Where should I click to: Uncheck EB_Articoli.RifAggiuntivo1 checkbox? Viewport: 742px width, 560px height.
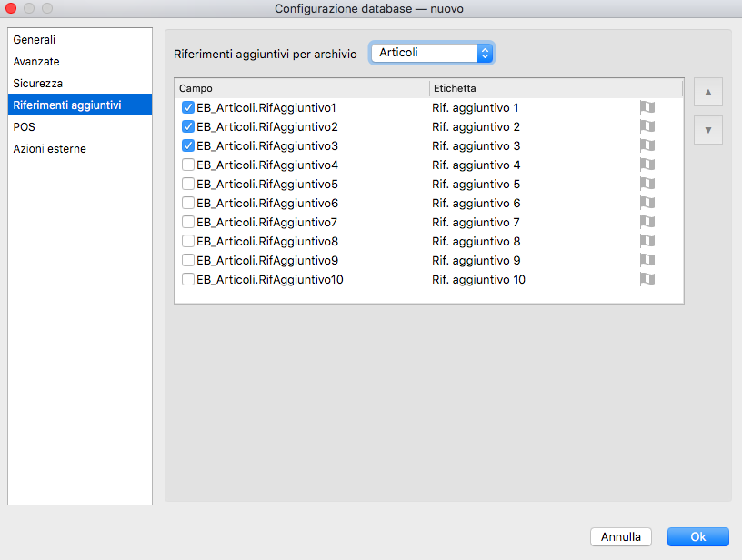click(188, 107)
